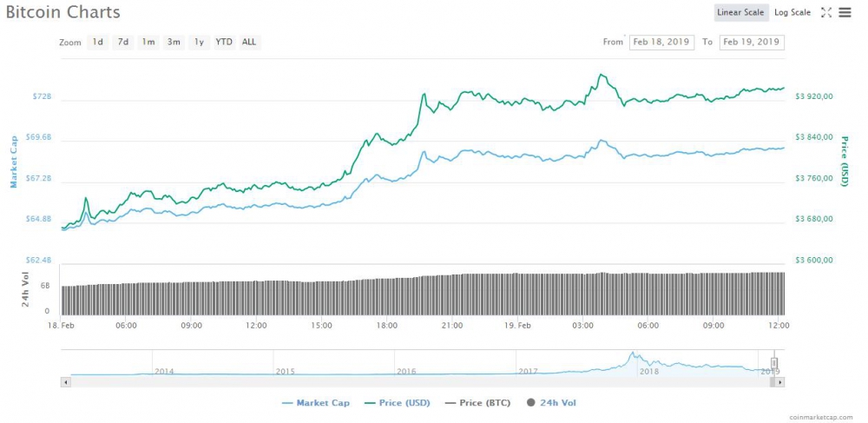Click the $3 760,00 price axis label
This screenshot has height=423, width=868.
(x=814, y=178)
